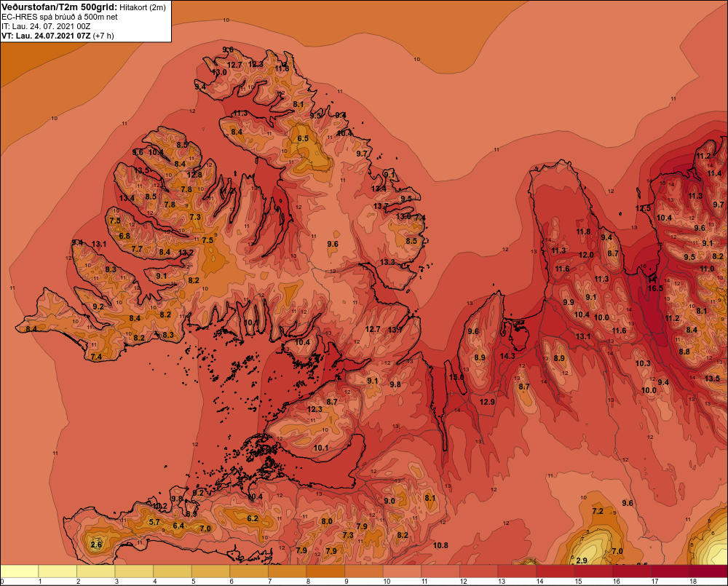Click the 2.9 temperature value
Image resolution: width=728 pixels, height=586 pixels.
582,561
